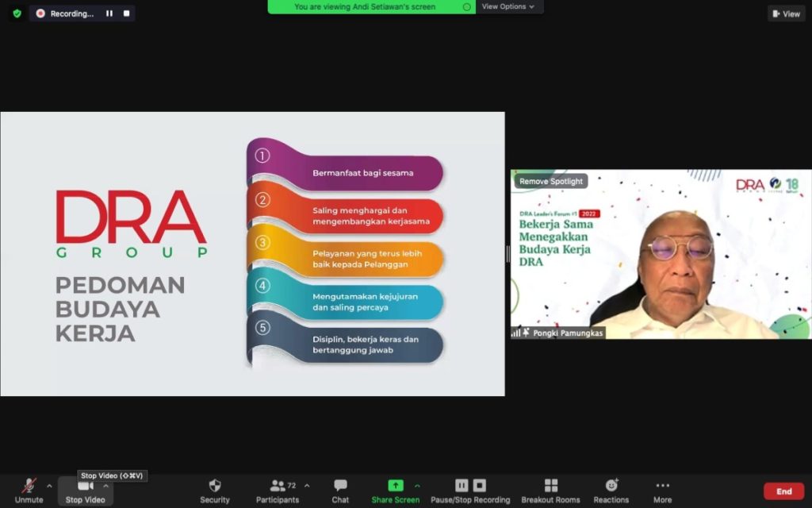Screen dimensions: 812x508
Task: Change layout with the View button
Action: pyautogui.click(x=786, y=13)
